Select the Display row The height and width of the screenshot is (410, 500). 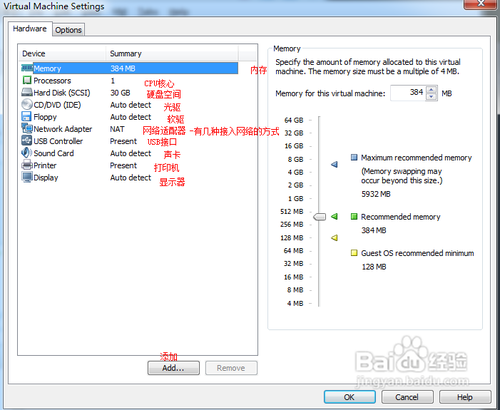[130, 177]
